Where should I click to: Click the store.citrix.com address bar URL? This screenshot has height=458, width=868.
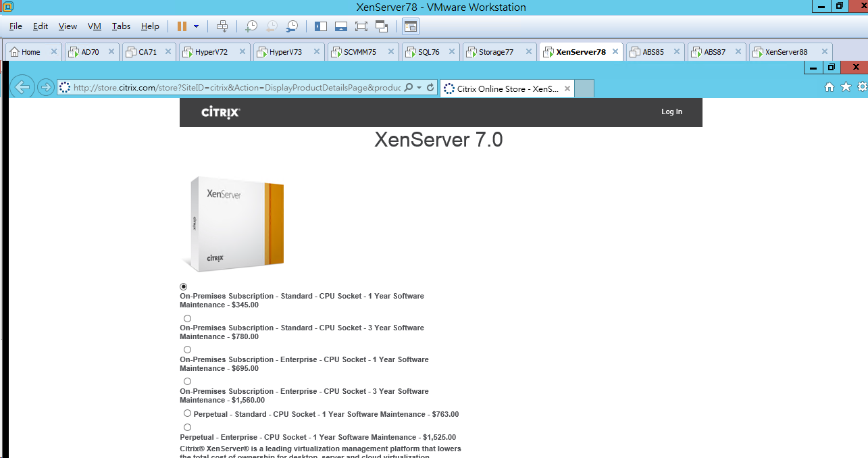tap(236, 88)
